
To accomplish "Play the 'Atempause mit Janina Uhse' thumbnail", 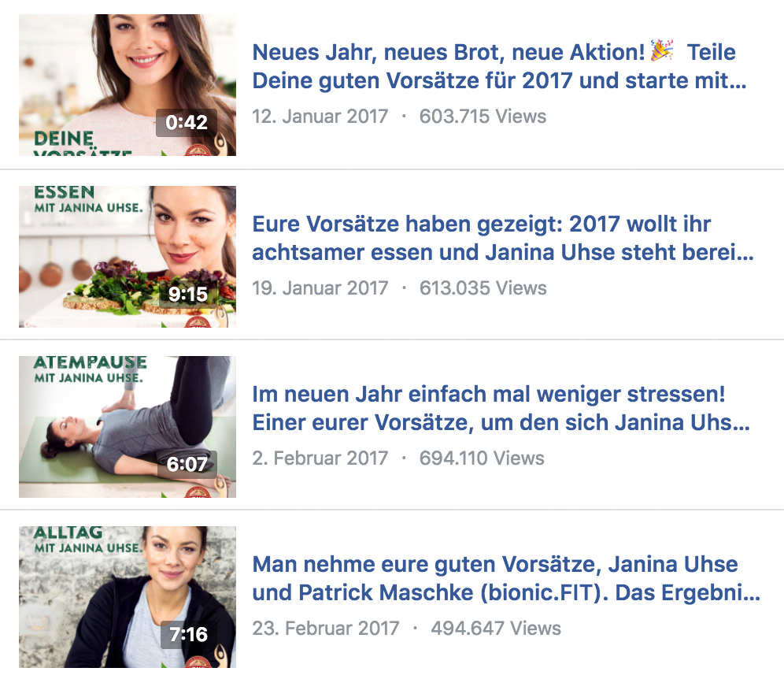I will tap(128, 427).
